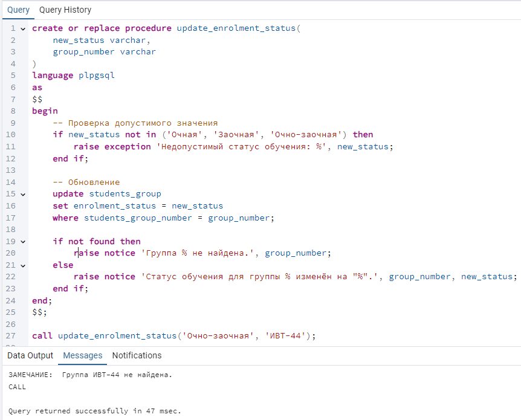Screen dimensions: 521x420
Task: Place cursor on 'set enrolment_status = new_status' line
Action: click(x=138, y=206)
